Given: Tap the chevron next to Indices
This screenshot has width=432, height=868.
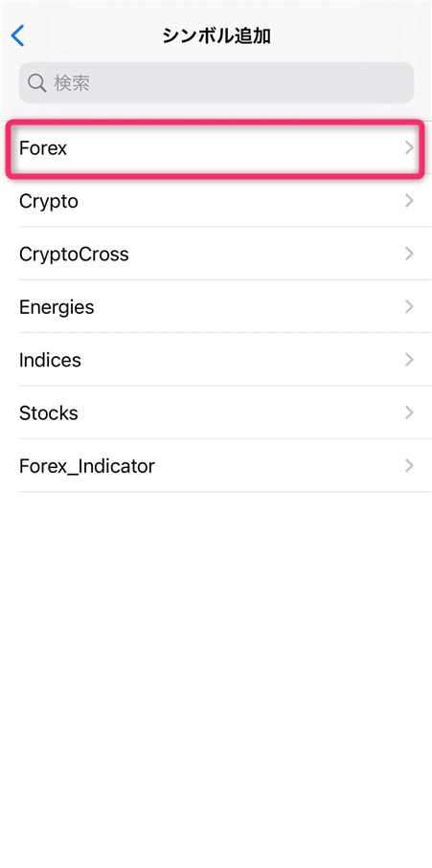Looking at the screenshot, I should pyautogui.click(x=409, y=360).
